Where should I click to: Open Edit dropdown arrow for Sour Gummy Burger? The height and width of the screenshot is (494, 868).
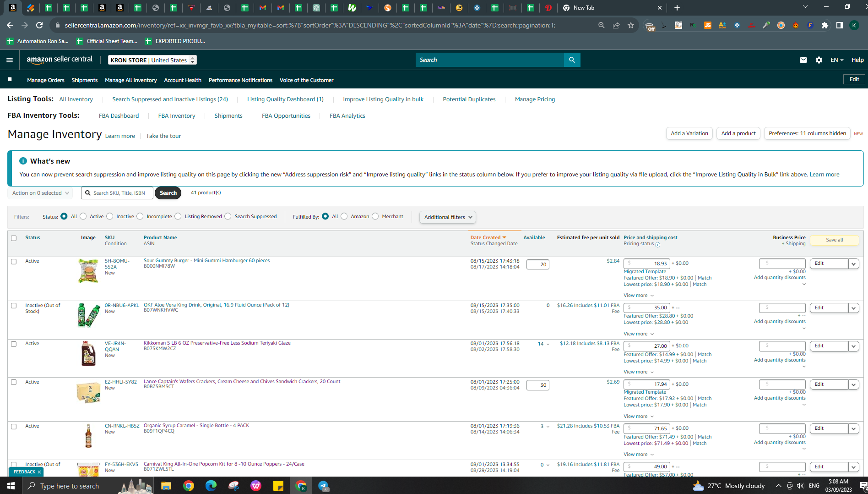(853, 263)
